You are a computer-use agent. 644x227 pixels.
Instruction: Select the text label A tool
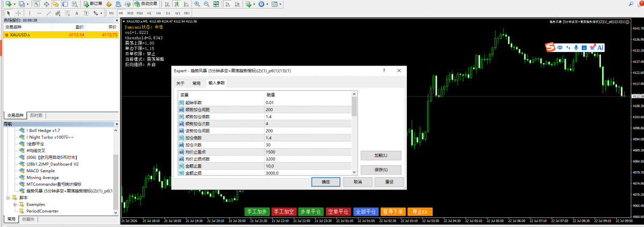pyautogui.click(x=76, y=12)
